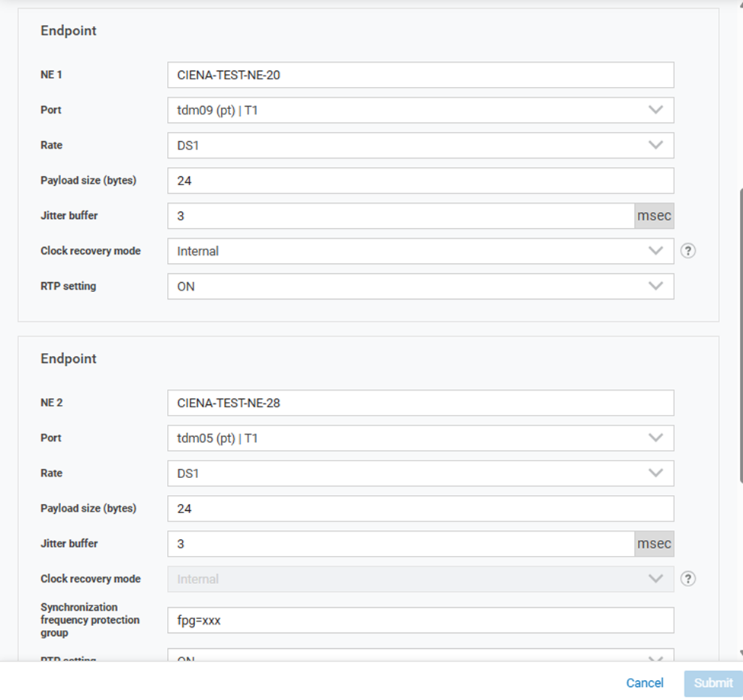Open the NE 2 Port dropdown tdm05
Viewport: 743px width, 700px height.
[421, 438]
